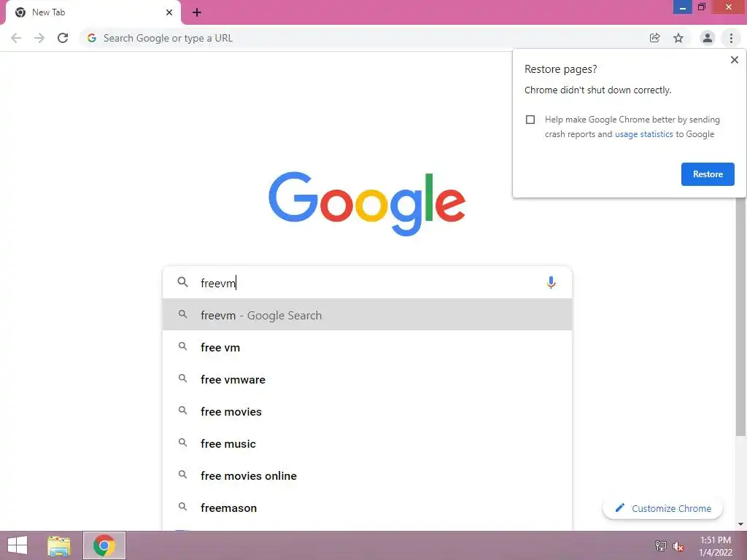Click the Restore button
This screenshot has width=747, height=560.
coord(708,174)
